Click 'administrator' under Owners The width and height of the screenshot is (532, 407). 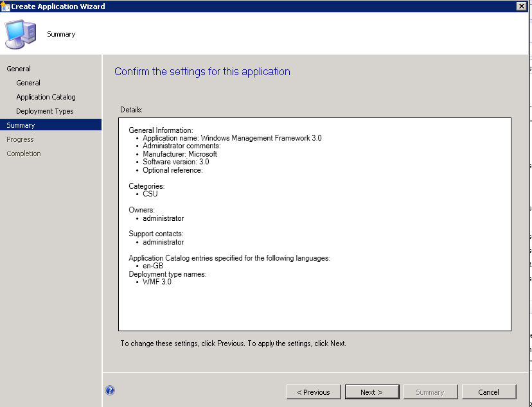click(x=163, y=218)
